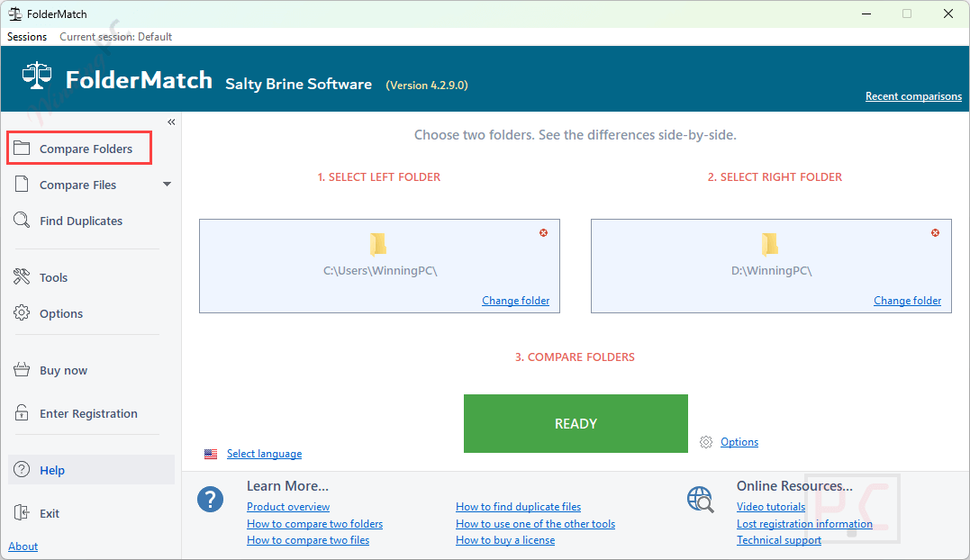The image size is (970, 560).
Task: Collapse the sidebar with double chevron
Action: pyautogui.click(x=171, y=122)
